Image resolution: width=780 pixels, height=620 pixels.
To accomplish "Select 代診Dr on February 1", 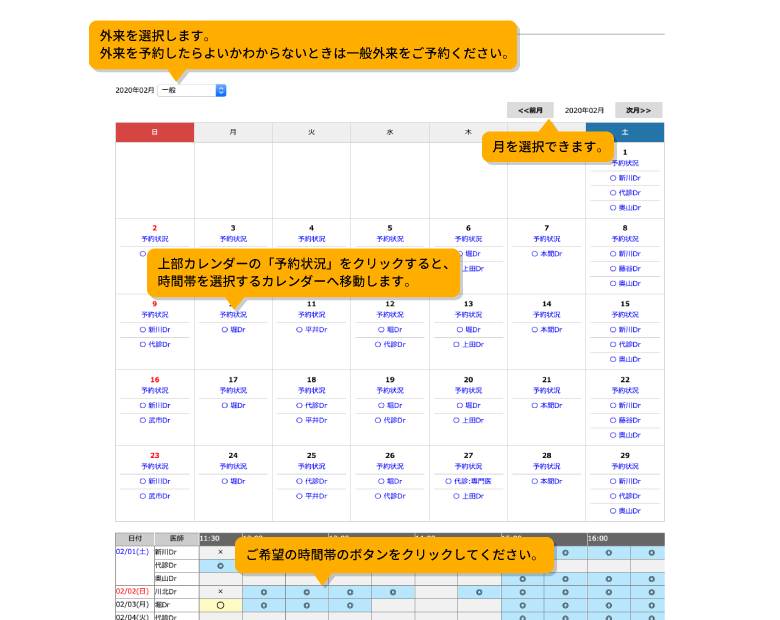I will tap(625, 193).
